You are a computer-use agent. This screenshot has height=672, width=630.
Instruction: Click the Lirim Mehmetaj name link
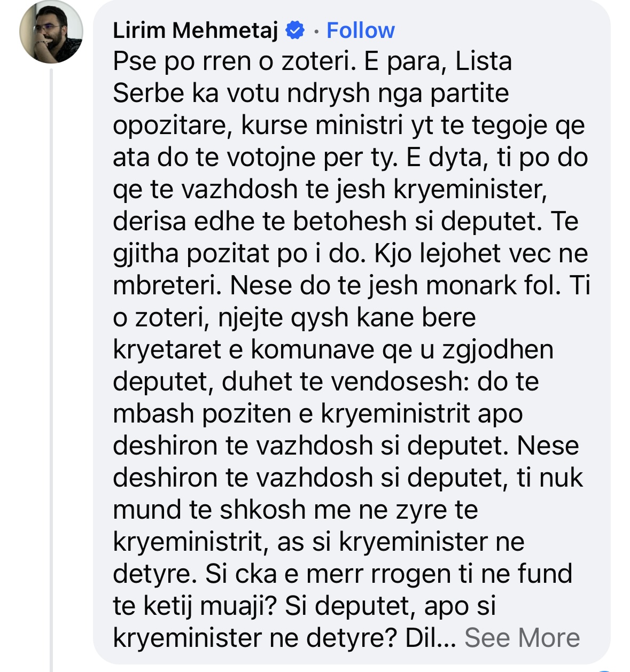coord(195,30)
